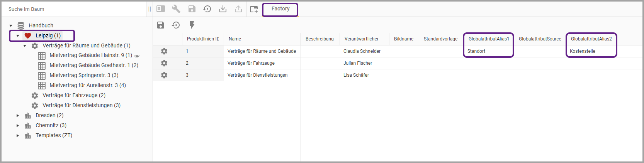Click the download icon in top toolbar
Viewport: 644px width, 163px height.
[x=223, y=9]
